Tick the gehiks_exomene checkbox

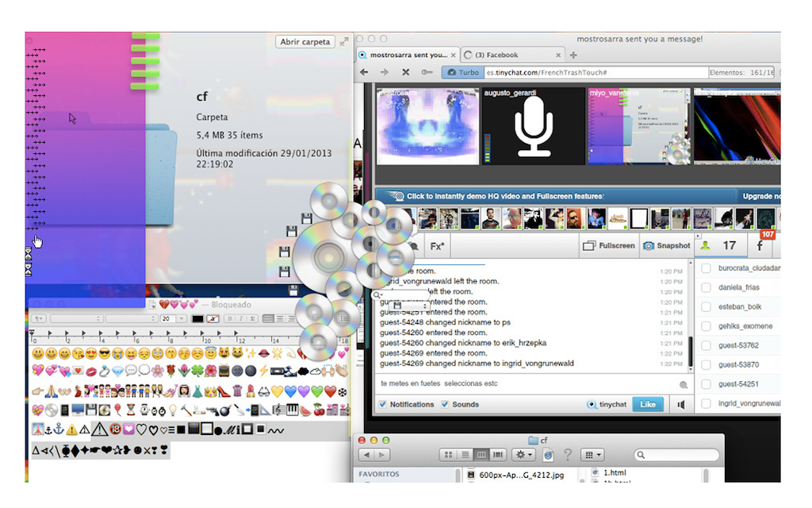pyautogui.click(x=706, y=326)
